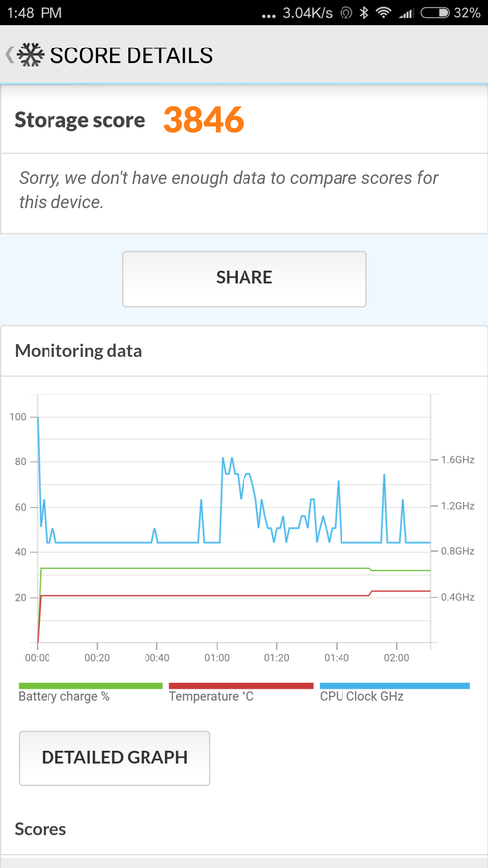This screenshot has width=488, height=868.
Task: Tap the Wi-Fi icon in status bar
Action: (383, 13)
